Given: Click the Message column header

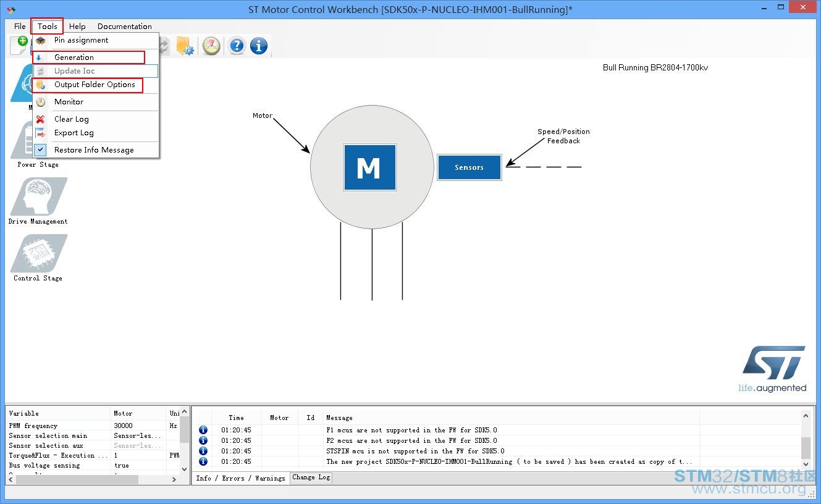Looking at the screenshot, I should pyautogui.click(x=511, y=418).
